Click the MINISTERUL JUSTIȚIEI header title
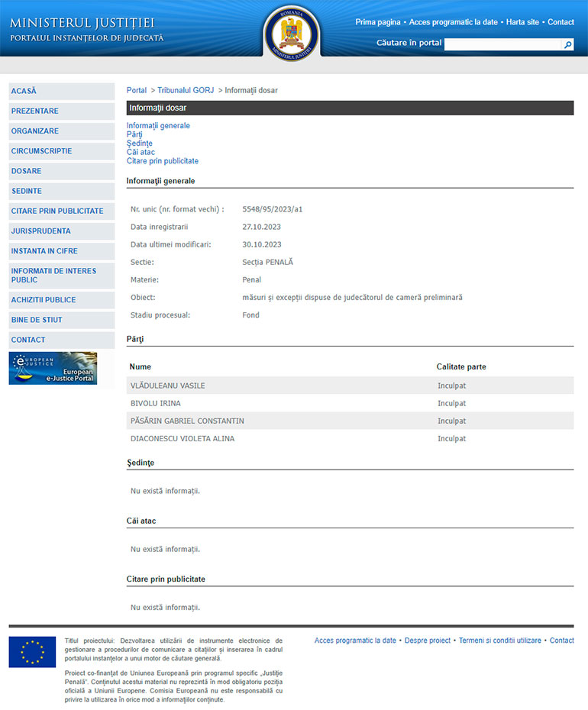 (82, 23)
